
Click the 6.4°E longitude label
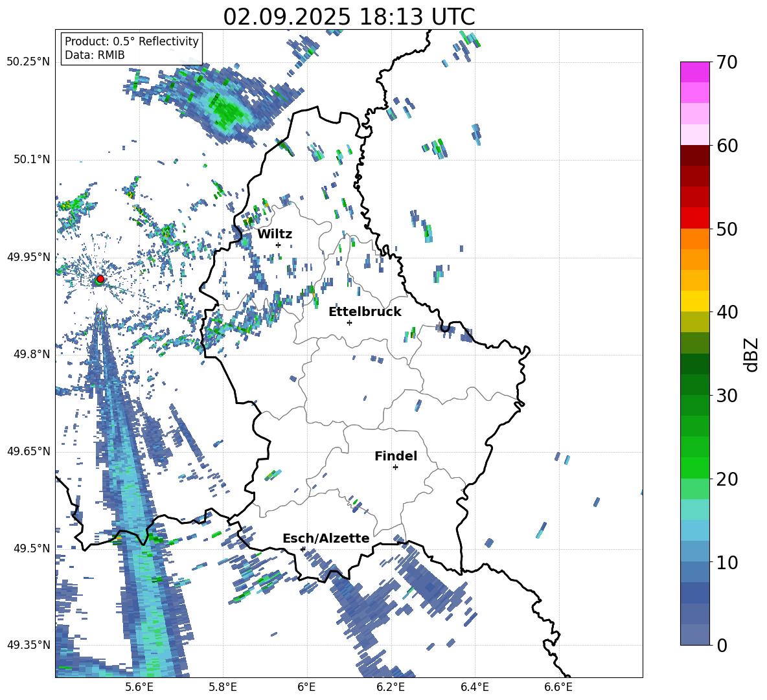(474, 687)
